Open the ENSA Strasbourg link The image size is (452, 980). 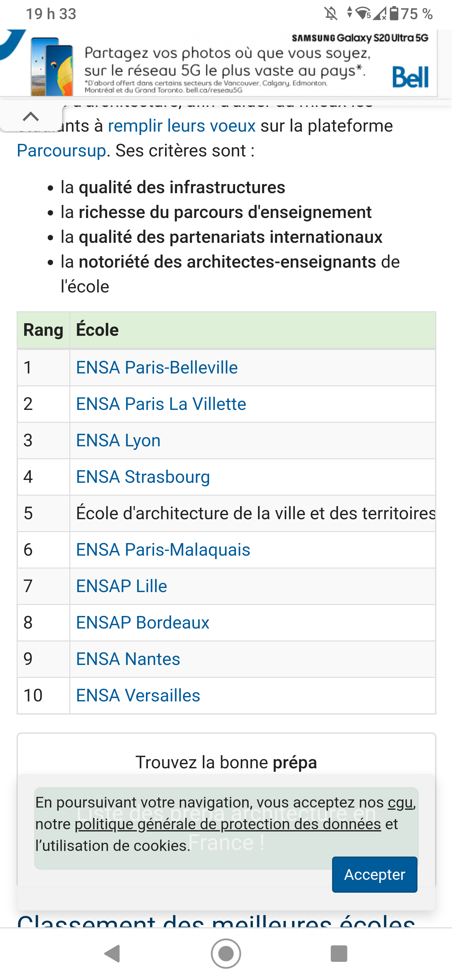(143, 477)
